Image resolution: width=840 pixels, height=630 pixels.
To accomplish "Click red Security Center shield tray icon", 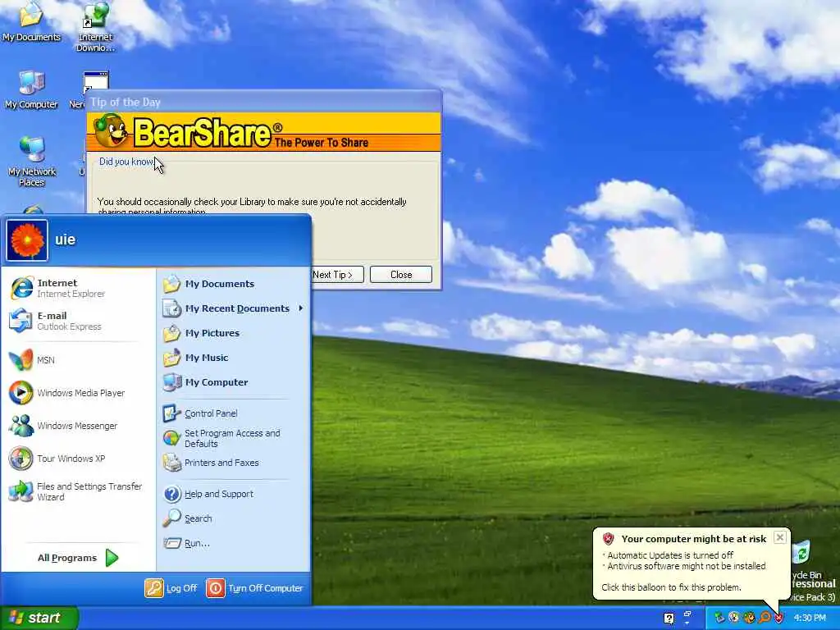I will [x=779, y=619].
